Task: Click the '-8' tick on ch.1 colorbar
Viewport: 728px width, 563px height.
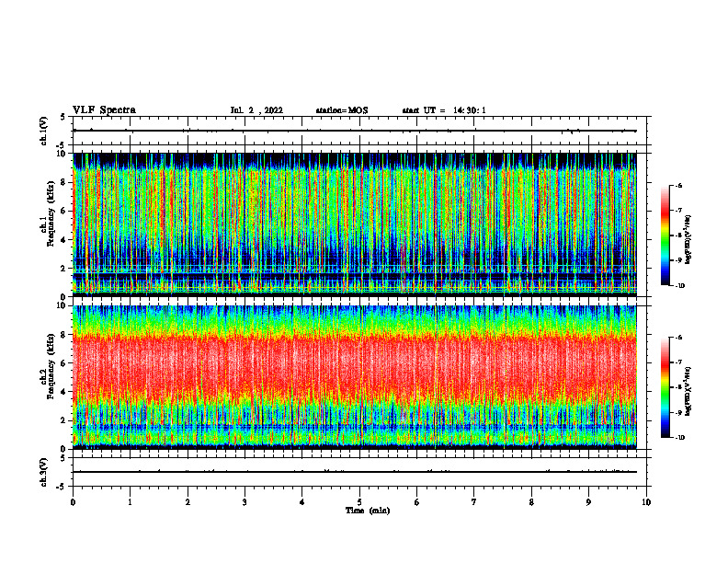Action: [x=678, y=236]
